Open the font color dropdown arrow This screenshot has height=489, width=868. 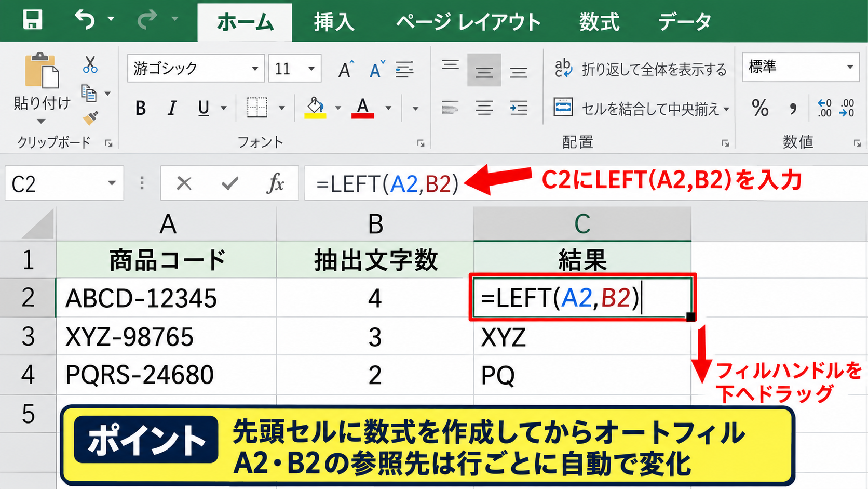(388, 108)
